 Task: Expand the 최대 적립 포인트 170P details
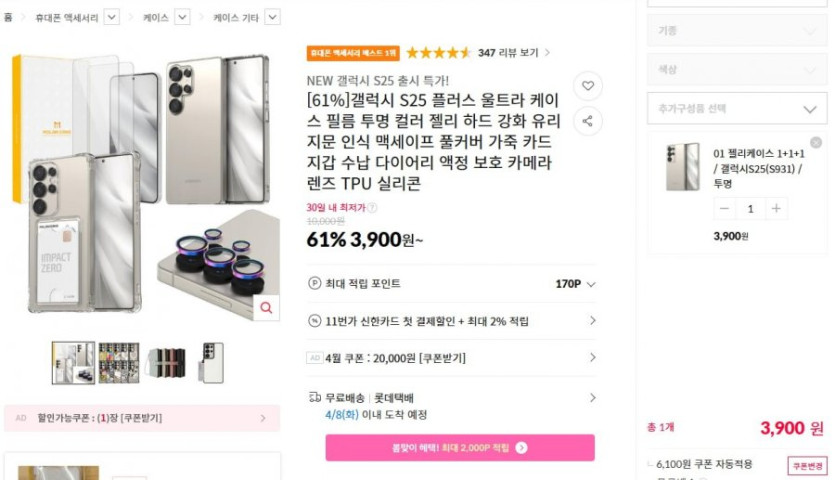click(x=590, y=284)
